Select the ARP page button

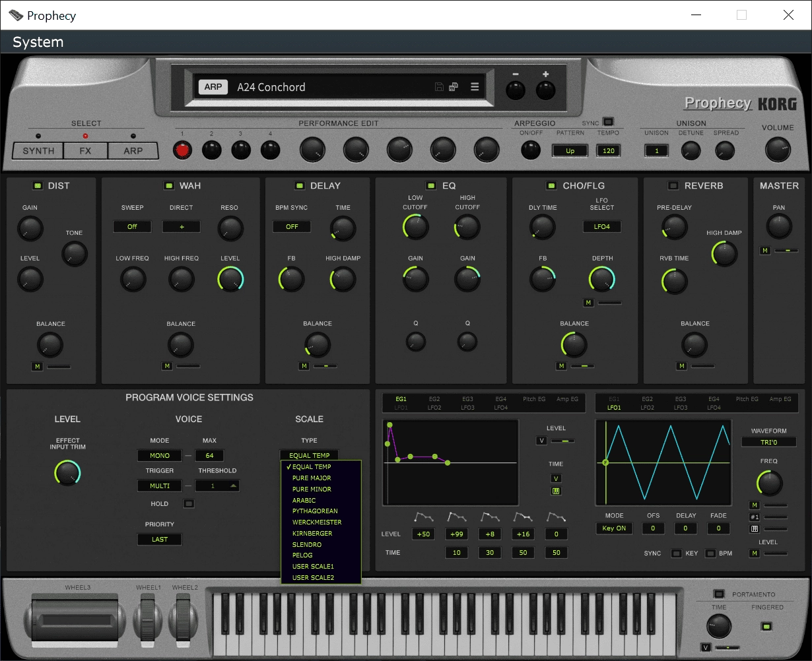pyautogui.click(x=133, y=150)
